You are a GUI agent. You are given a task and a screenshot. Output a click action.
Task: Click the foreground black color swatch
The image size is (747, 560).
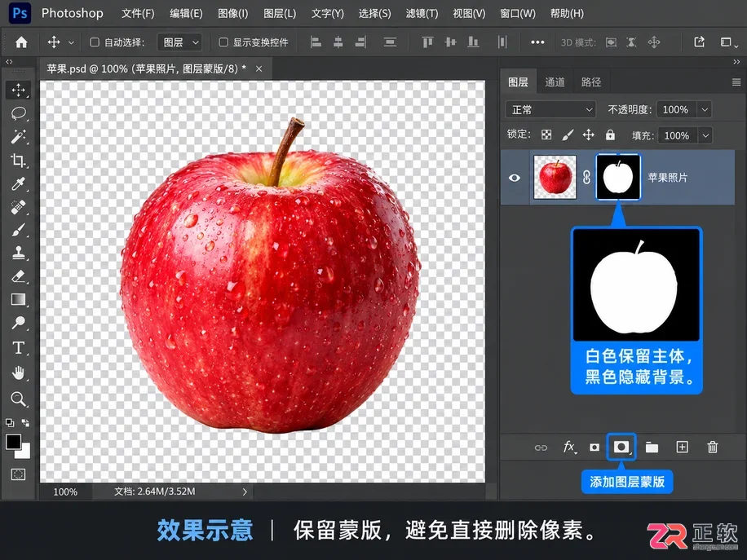pyautogui.click(x=13, y=442)
